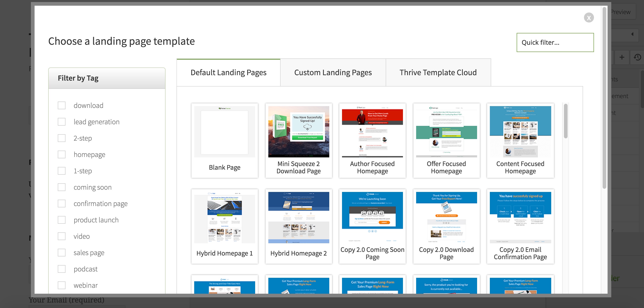Check the webinar filter checkbox
Image resolution: width=644 pixels, height=308 pixels.
click(x=61, y=285)
